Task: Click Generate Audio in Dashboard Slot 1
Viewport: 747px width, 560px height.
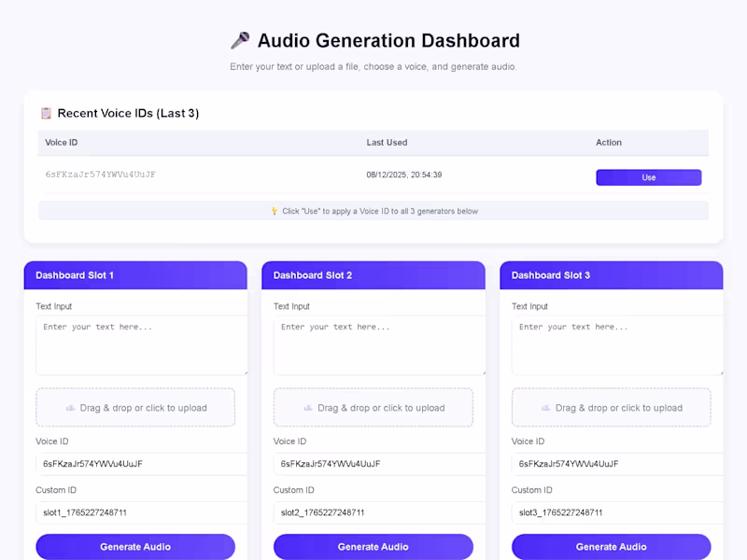Action: point(135,547)
